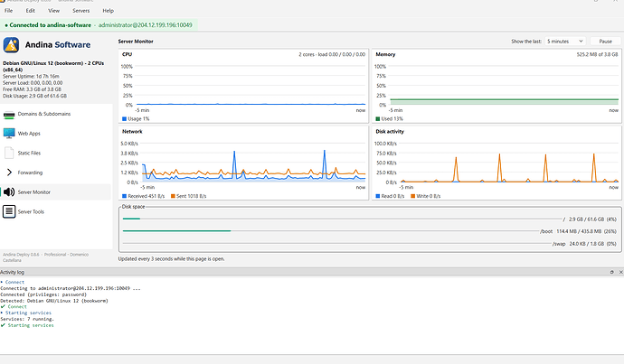Screen dimensions: 624x364
Task: Click 'Connected (privileges: password)' log line
Action: [x=43, y=294]
